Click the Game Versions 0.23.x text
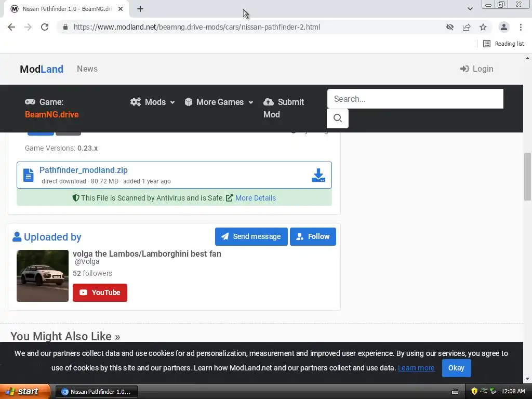This screenshot has width=532, height=399. click(61, 148)
